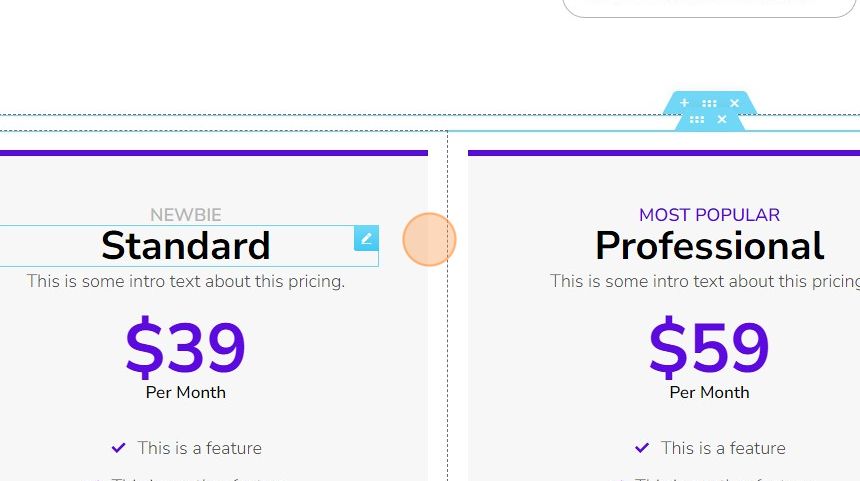This screenshot has width=860, height=481.
Task: Click the X icon on upper blue tab
Action: [734, 103]
